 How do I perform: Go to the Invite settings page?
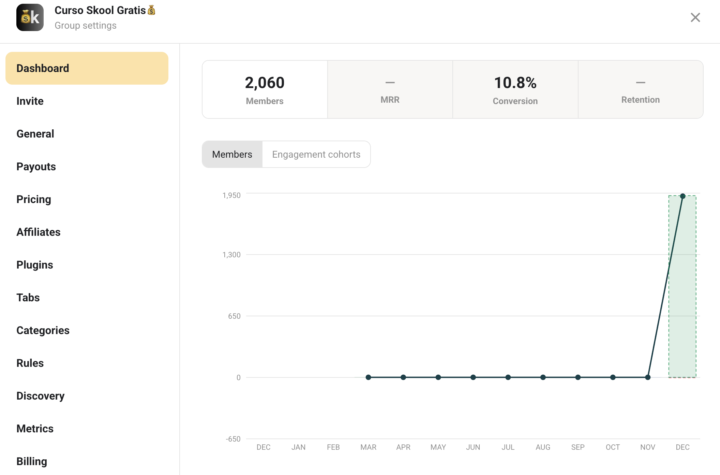[30, 101]
